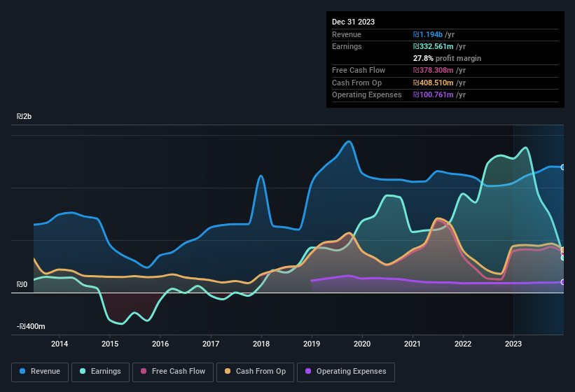Screen dimensions: 575x392
Task: Click the Earnings row label in tooltip
Action: pyautogui.click(x=347, y=46)
